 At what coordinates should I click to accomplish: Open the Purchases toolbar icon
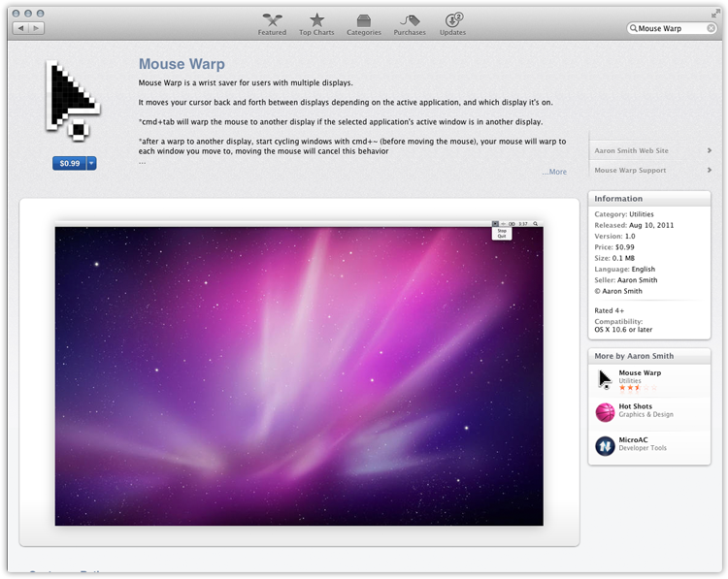point(409,20)
